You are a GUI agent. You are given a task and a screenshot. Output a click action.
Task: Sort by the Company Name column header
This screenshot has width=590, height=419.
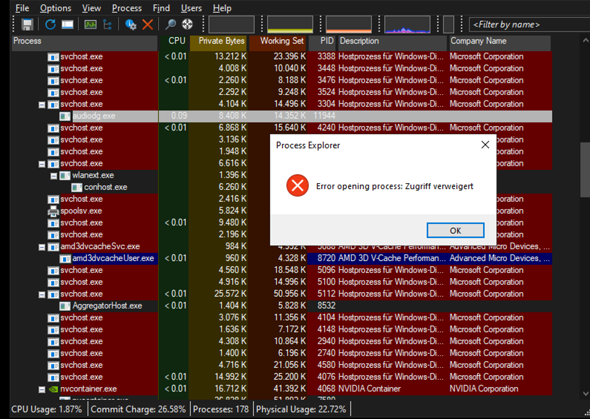(x=500, y=43)
